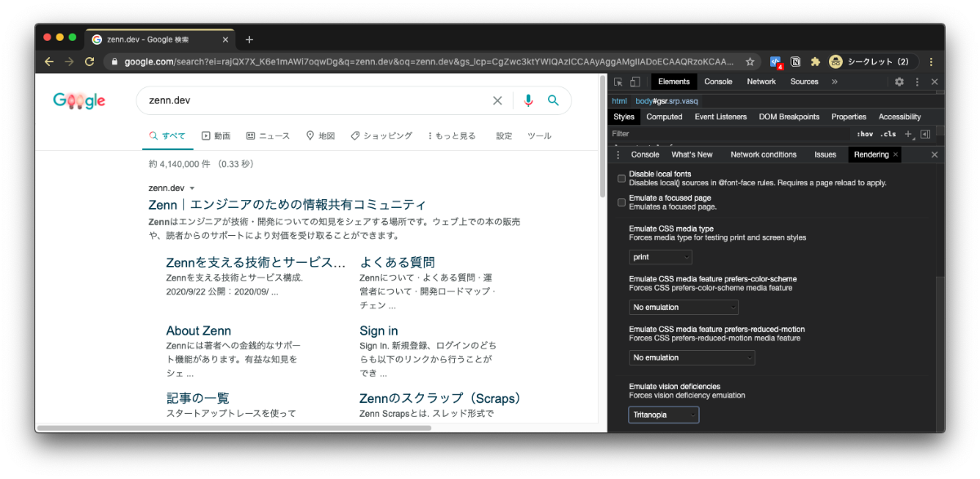Add a new style rule with the plus icon

click(x=908, y=134)
